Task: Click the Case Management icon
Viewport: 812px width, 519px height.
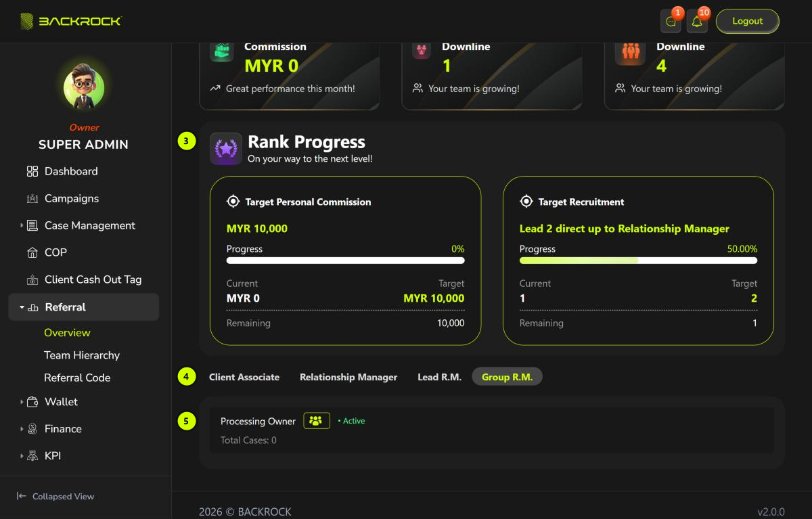Action: tap(32, 225)
